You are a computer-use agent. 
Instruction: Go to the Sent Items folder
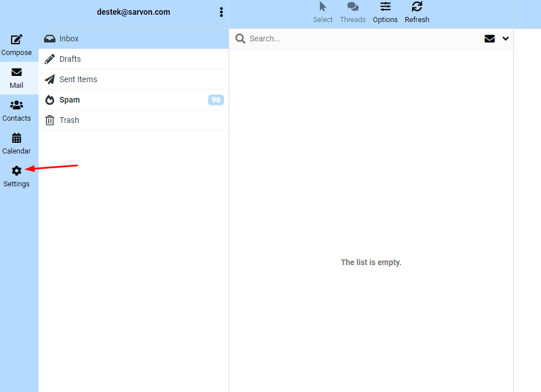click(78, 79)
